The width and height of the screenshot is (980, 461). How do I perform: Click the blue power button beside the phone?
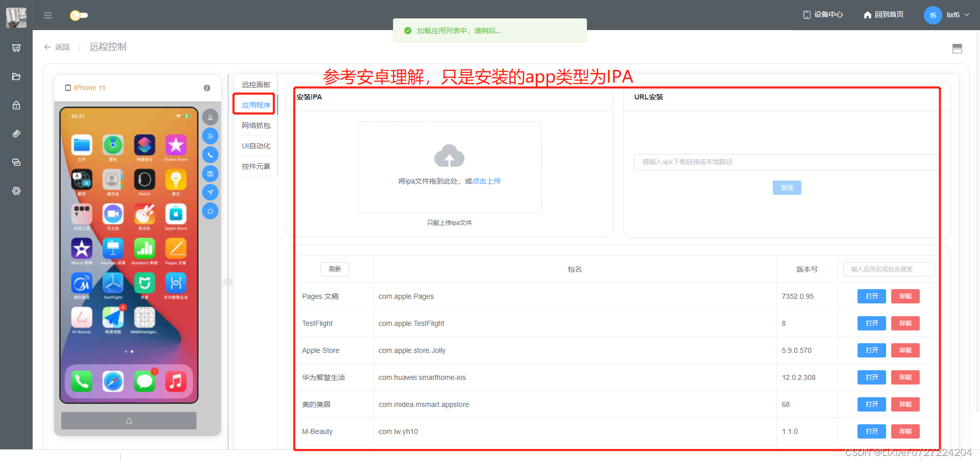(x=210, y=211)
